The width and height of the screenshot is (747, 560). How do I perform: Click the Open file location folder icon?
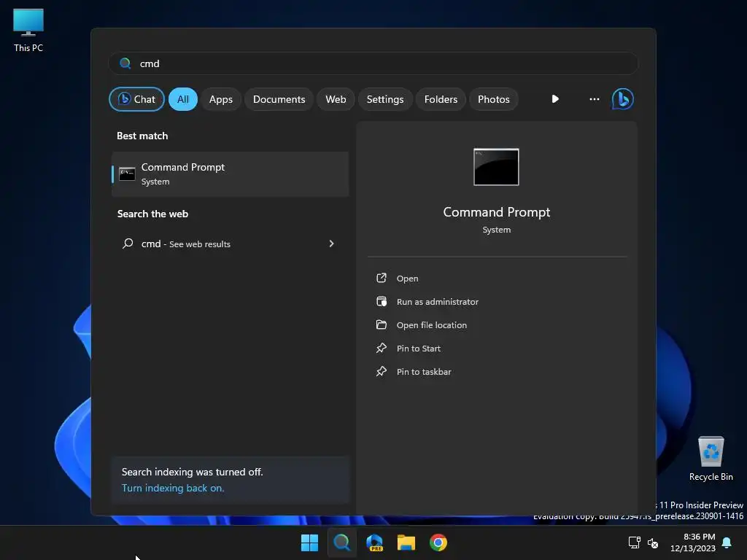tap(381, 324)
